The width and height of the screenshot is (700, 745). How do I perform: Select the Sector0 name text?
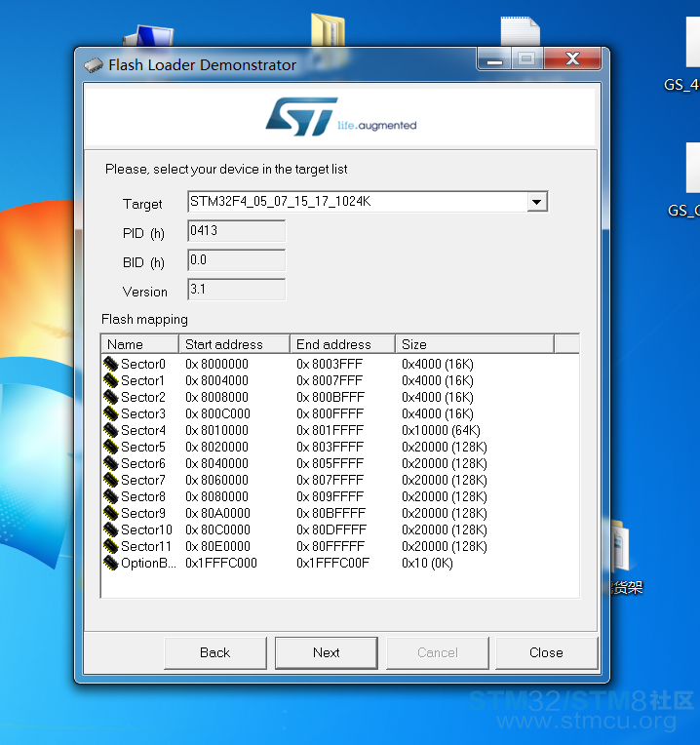(x=143, y=365)
